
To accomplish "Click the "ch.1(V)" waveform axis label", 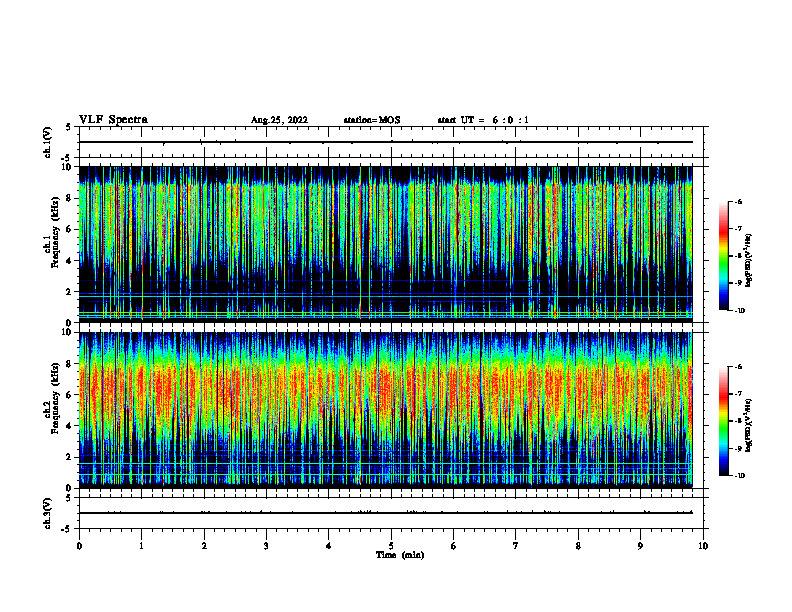I will pyautogui.click(x=48, y=142).
